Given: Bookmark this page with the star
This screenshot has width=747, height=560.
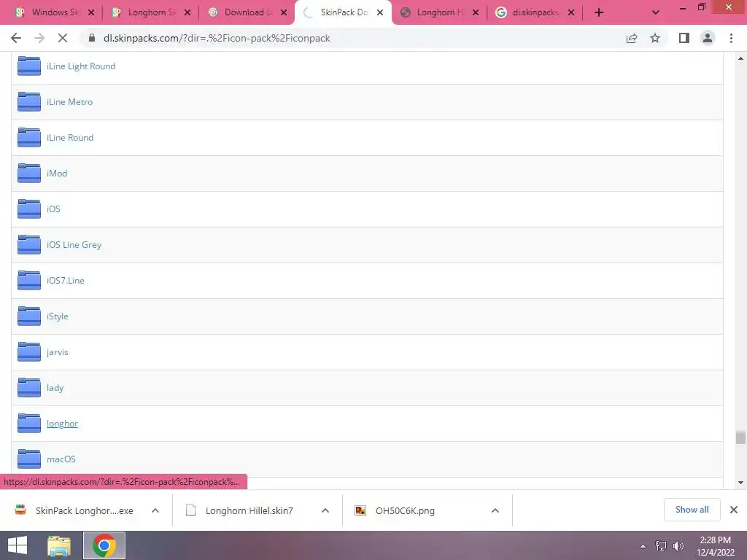Looking at the screenshot, I should [x=655, y=38].
